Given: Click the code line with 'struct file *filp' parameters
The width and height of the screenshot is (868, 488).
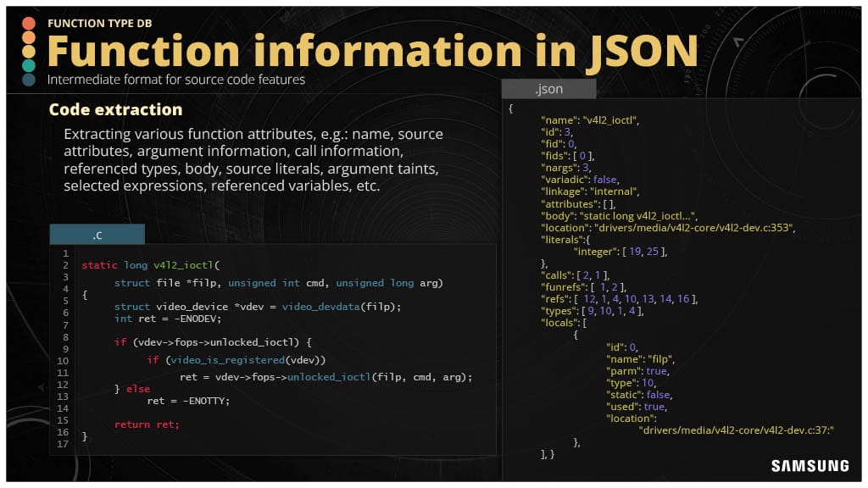Looking at the screenshot, I should click(278, 283).
